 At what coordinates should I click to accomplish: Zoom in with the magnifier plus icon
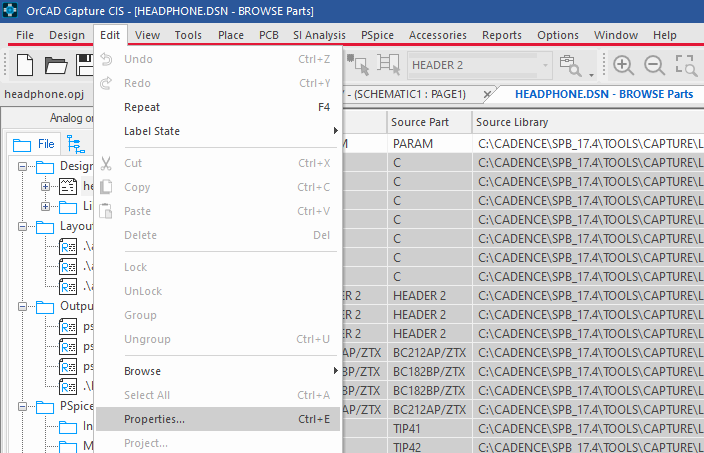[x=623, y=66]
